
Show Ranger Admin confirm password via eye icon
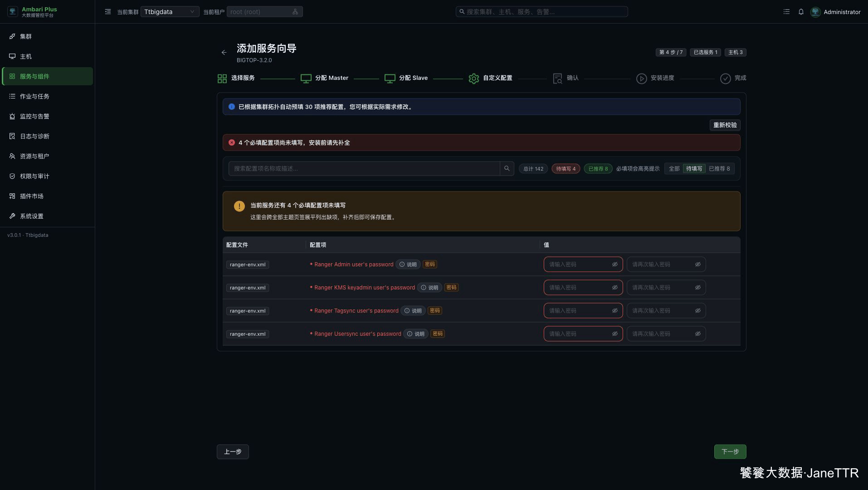pos(698,265)
